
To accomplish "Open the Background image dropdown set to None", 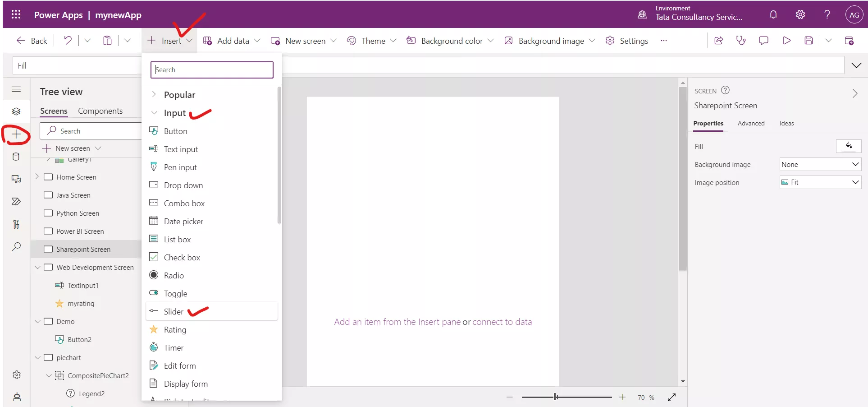I will pyautogui.click(x=820, y=164).
